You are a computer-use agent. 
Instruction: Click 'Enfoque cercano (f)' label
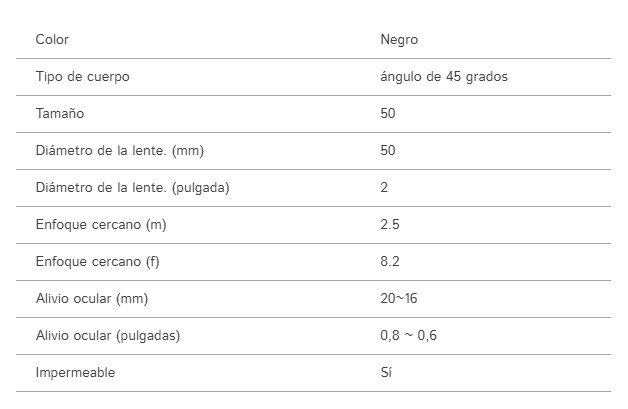[x=98, y=262]
